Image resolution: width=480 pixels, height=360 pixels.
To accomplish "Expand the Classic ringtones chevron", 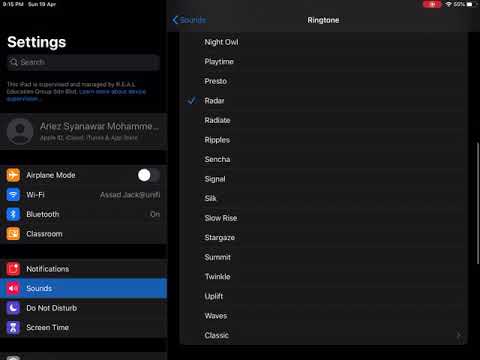I will coord(459,335).
